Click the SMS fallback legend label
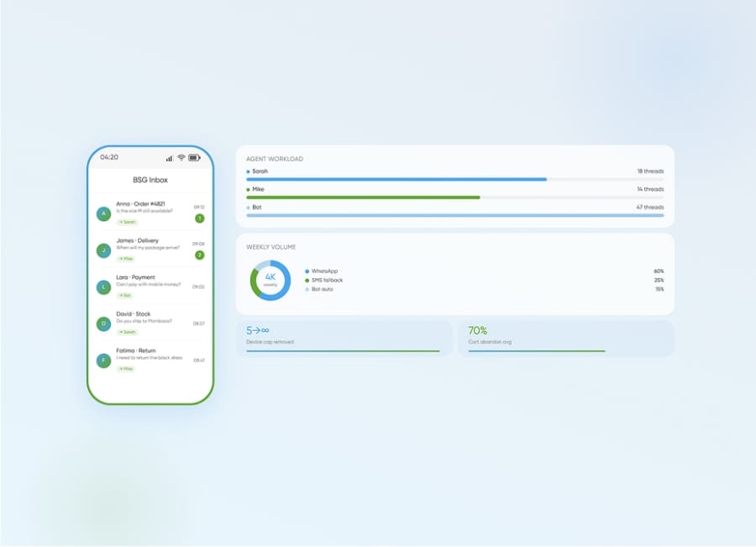756x547 pixels. pyautogui.click(x=327, y=281)
